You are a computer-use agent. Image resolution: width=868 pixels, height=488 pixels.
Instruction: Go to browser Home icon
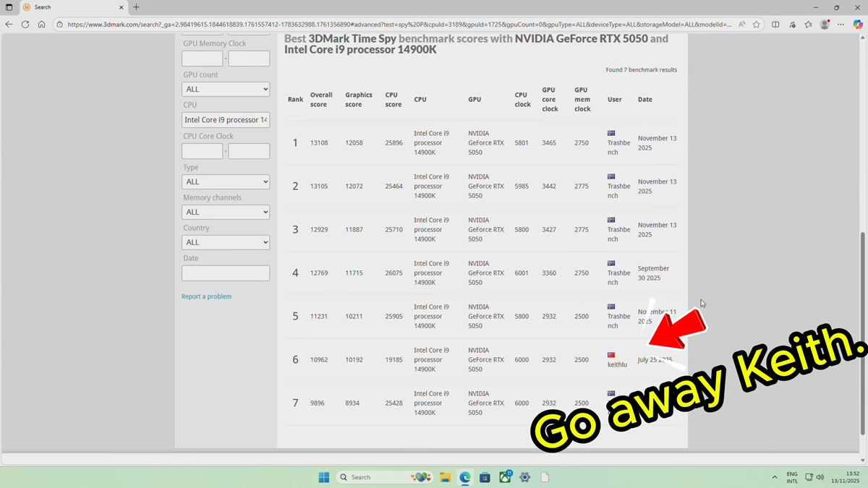point(41,24)
